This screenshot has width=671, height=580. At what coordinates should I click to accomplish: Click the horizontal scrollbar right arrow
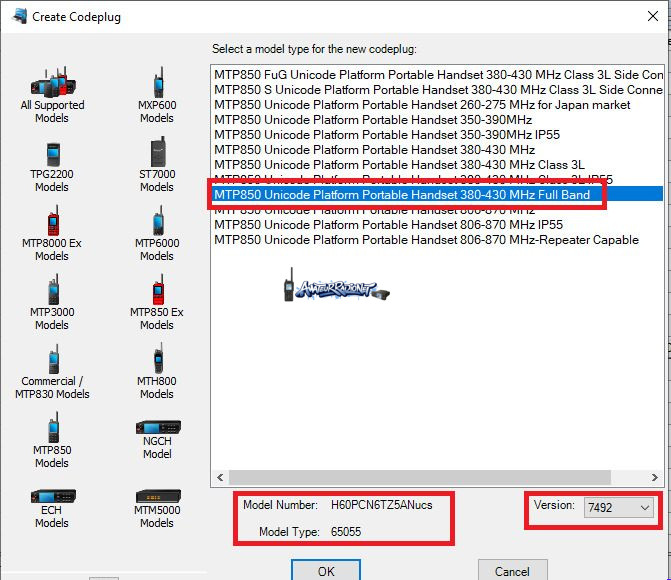[654, 477]
